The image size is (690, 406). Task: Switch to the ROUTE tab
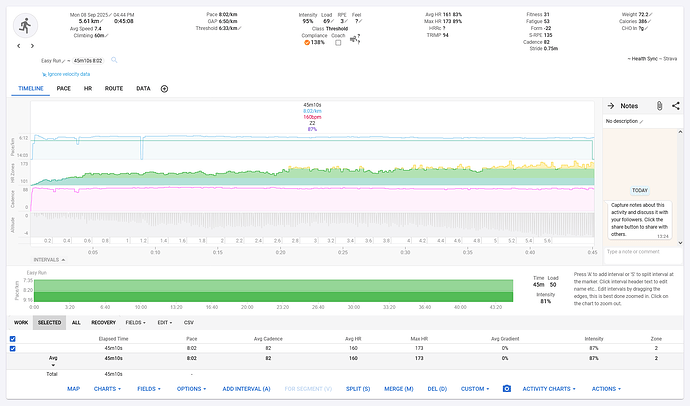point(114,88)
